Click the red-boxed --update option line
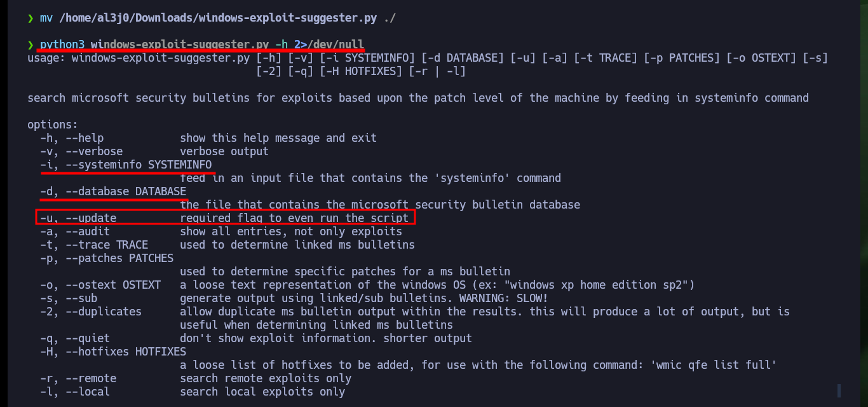 tap(226, 218)
